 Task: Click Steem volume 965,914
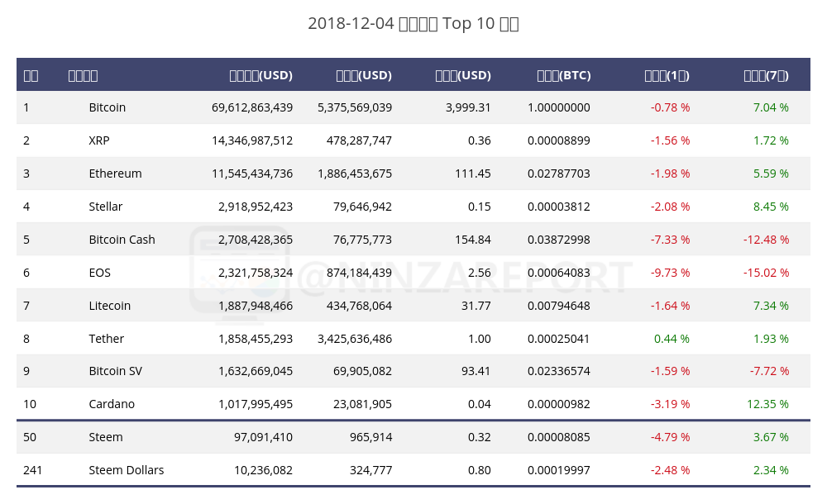click(x=370, y=437)
